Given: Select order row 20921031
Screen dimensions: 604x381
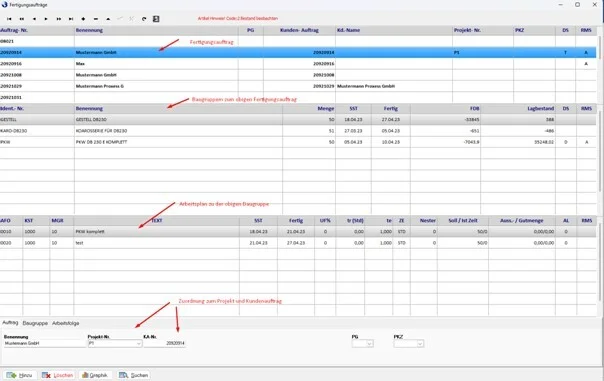Looking at the screenshot, I should click(298, 97).
